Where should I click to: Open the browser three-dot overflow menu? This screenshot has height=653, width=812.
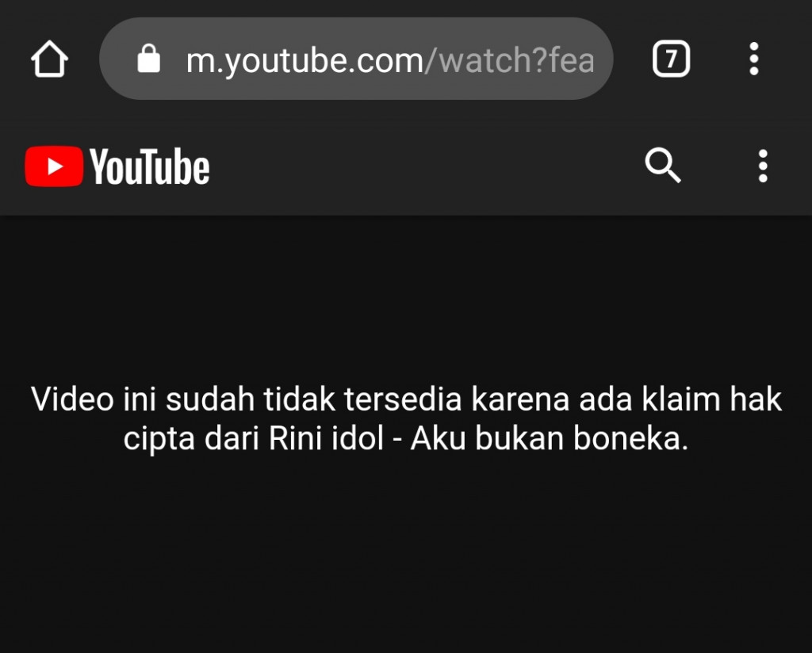[754, 59]
